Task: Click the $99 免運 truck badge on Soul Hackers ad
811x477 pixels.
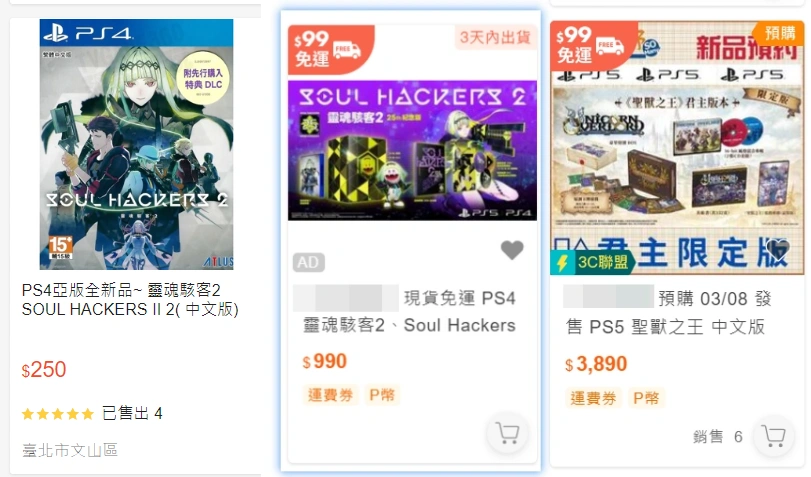Action: 331,49
